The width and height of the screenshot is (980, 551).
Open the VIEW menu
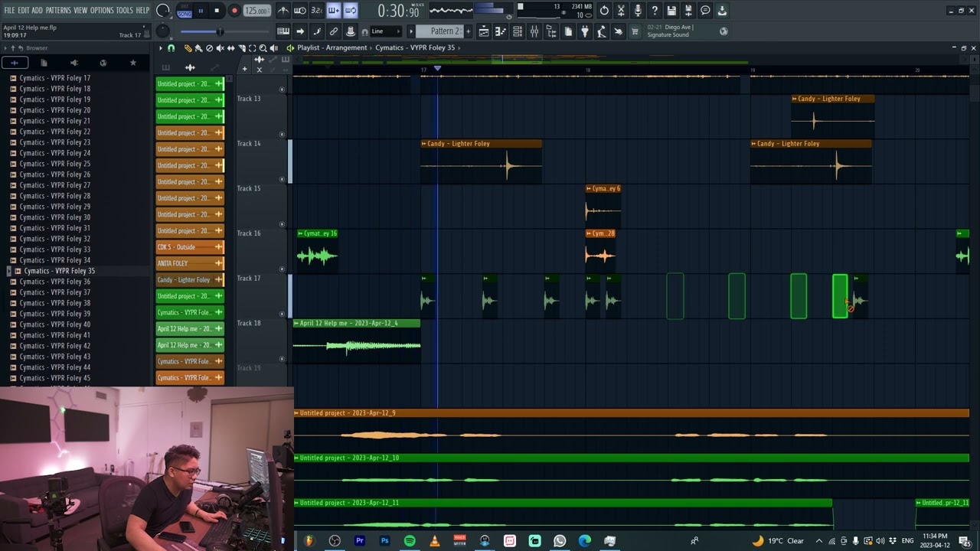click(80, 11)
